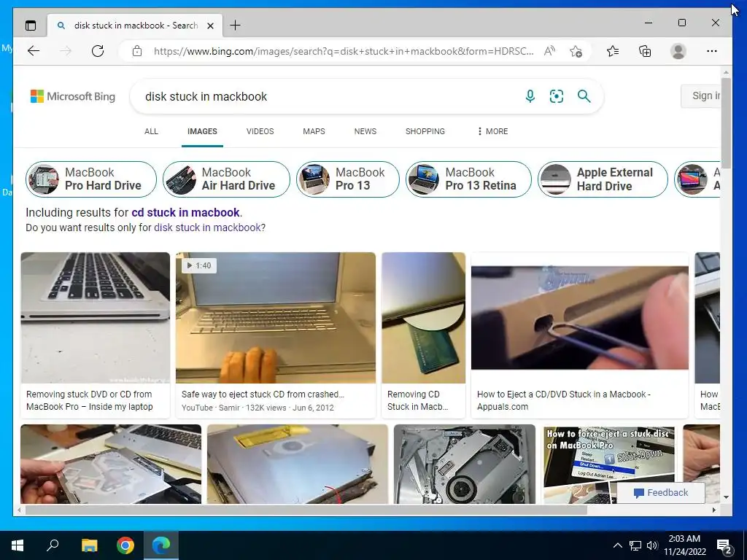Go to the SHOPPING tab
747x560 pixels.
point(425,131)
